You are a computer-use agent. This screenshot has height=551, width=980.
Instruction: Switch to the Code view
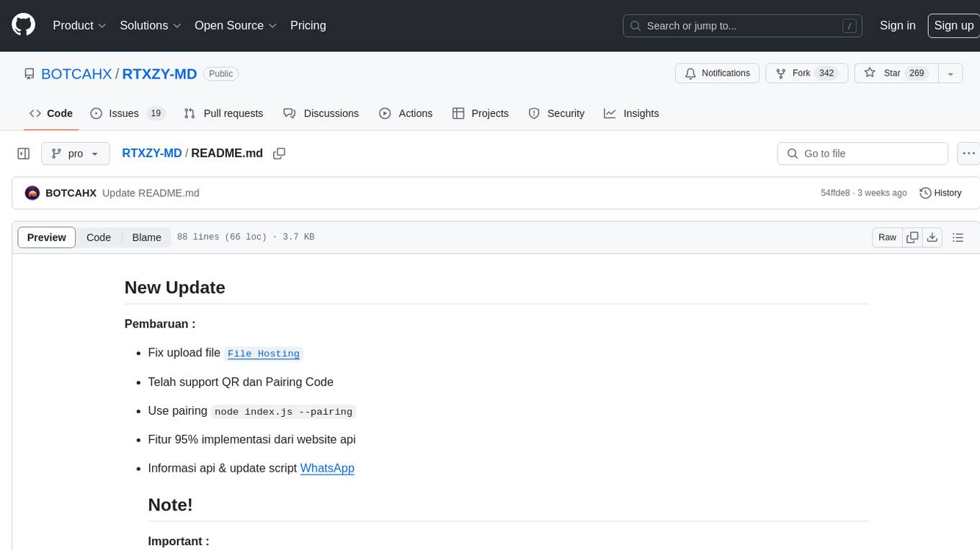coord(99,237)
